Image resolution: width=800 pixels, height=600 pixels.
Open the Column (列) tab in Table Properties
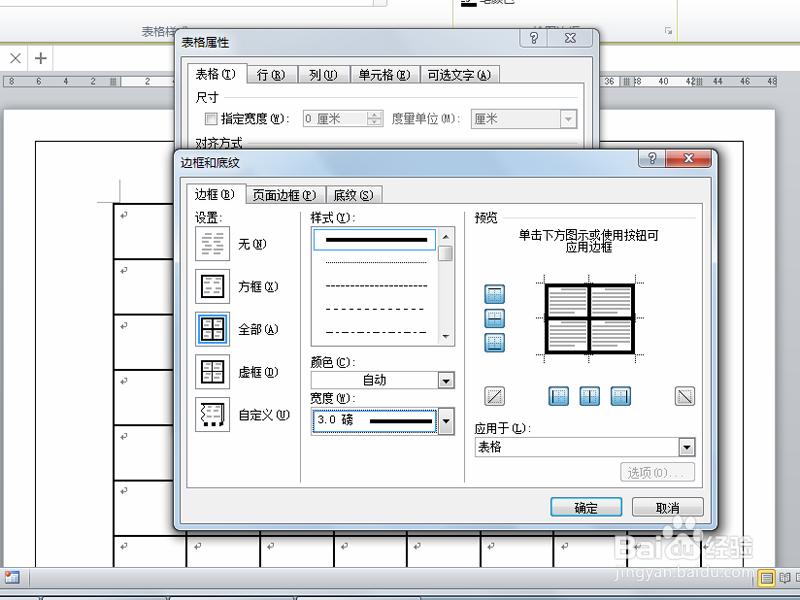[x=323, y=75]
